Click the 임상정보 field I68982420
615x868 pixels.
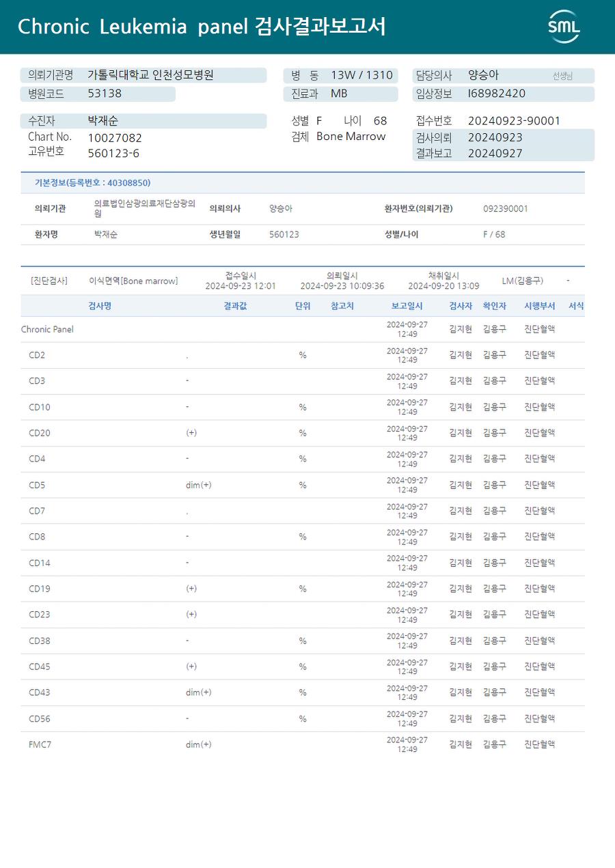click(497, 94)
